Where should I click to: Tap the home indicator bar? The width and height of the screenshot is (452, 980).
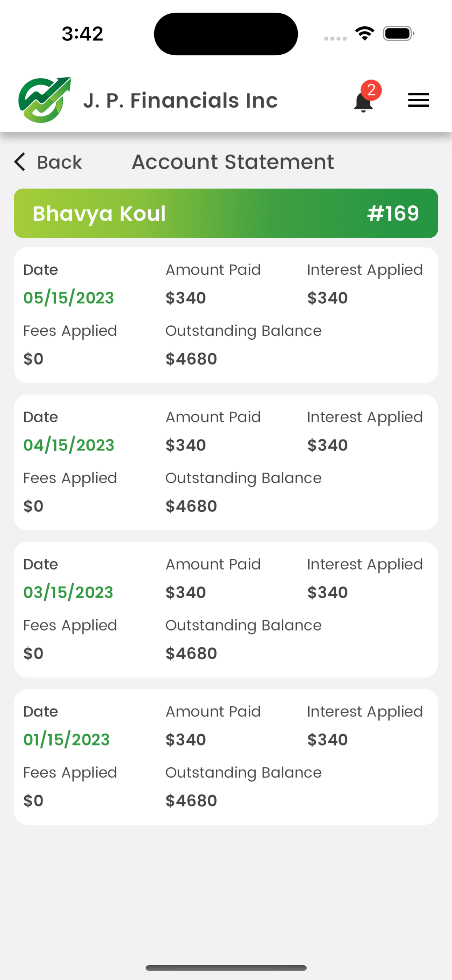pyautogui.click(x=226, y=968)
